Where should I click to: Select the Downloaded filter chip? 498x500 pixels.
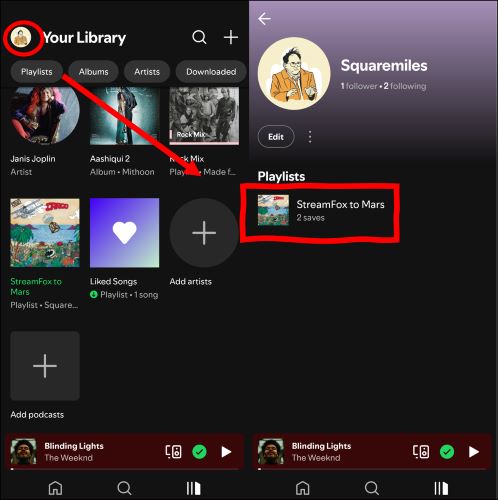click(211, 72)
